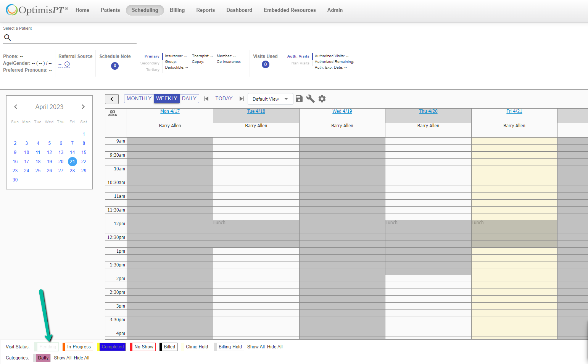The width and height of the screenshot is (588, 364).
Task: Jump to next week with forward skip icon
Action: (242, 98)
